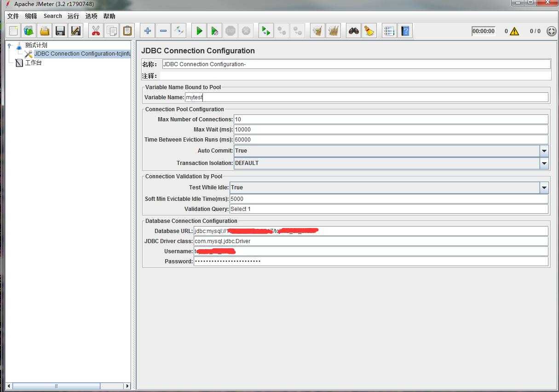Click the Variable Name field

(366, 97)
